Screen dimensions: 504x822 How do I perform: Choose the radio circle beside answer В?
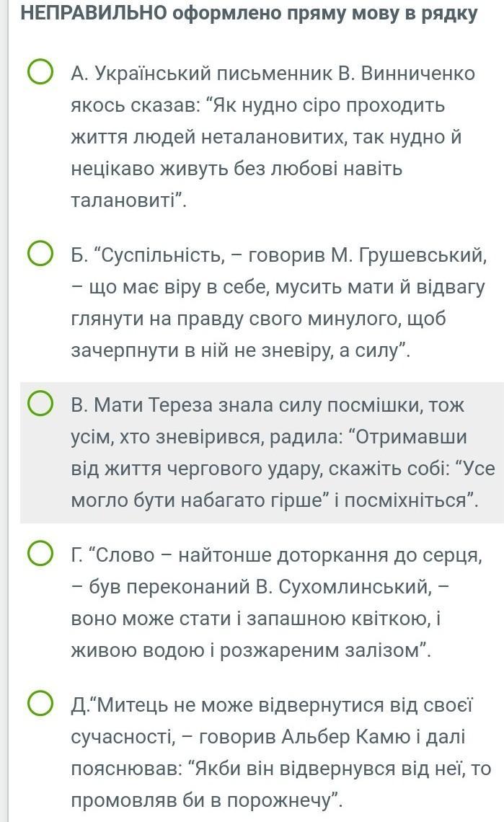pos(40,405)
